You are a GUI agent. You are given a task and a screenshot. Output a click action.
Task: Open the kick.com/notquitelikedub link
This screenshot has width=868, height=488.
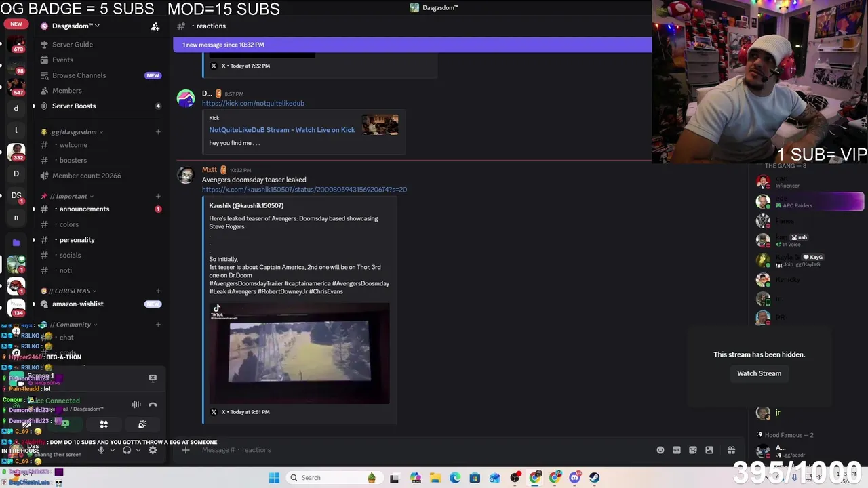(x=253, y=104)
